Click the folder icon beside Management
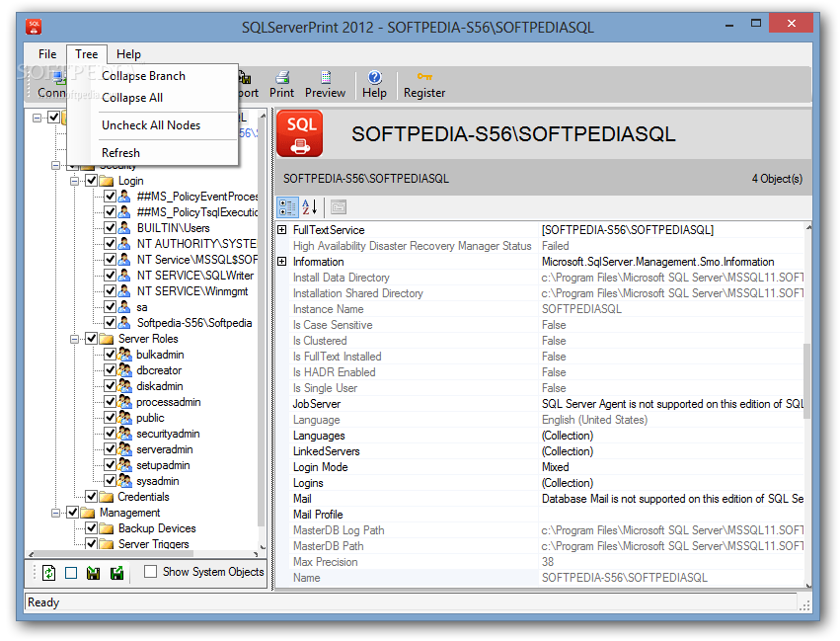This screenshot has height=641, width=840. (x=87, y=513)
